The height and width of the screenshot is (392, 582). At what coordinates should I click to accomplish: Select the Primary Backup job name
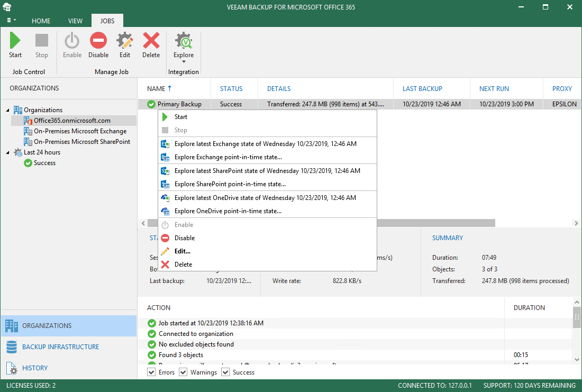[179, 104]
